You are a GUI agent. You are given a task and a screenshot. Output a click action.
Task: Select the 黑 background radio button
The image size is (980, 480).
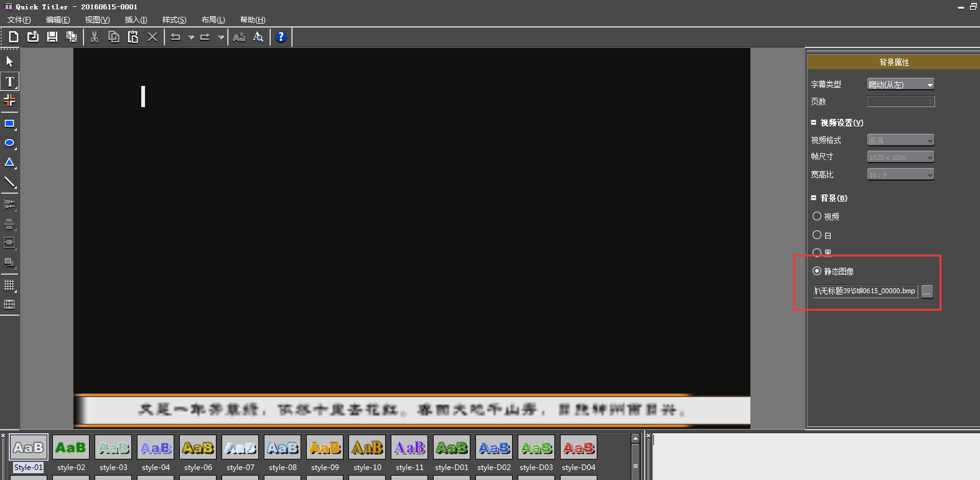817,253
